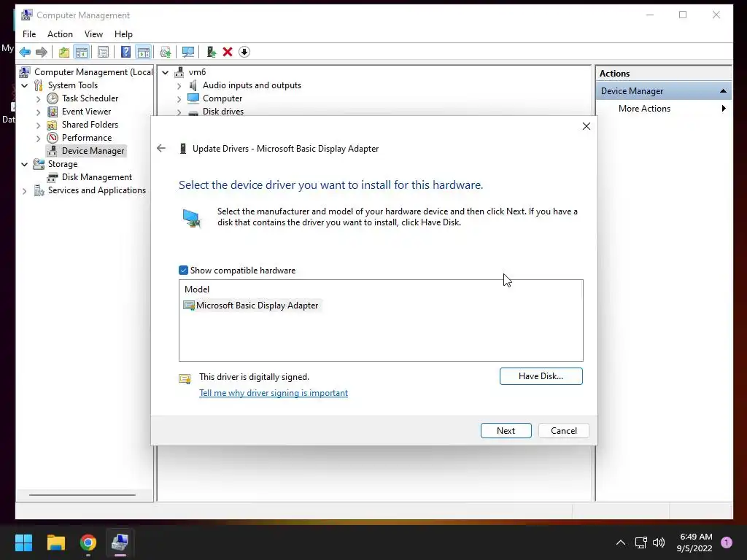Click the Update device driver toolbar icon
The height and width of the screenshot is (560, 747).
click(x=211, y=52)
